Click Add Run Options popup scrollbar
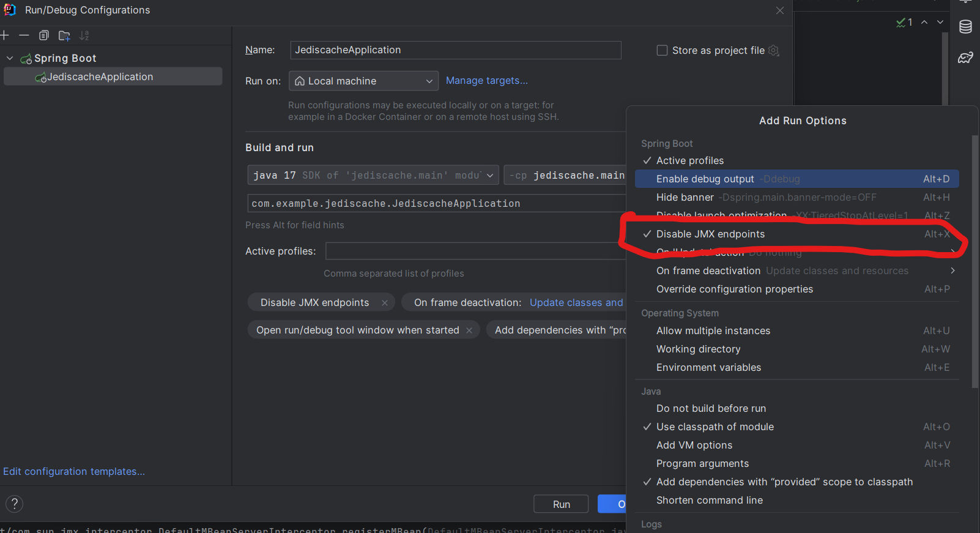The image size is (980, 533). [974, 262]
